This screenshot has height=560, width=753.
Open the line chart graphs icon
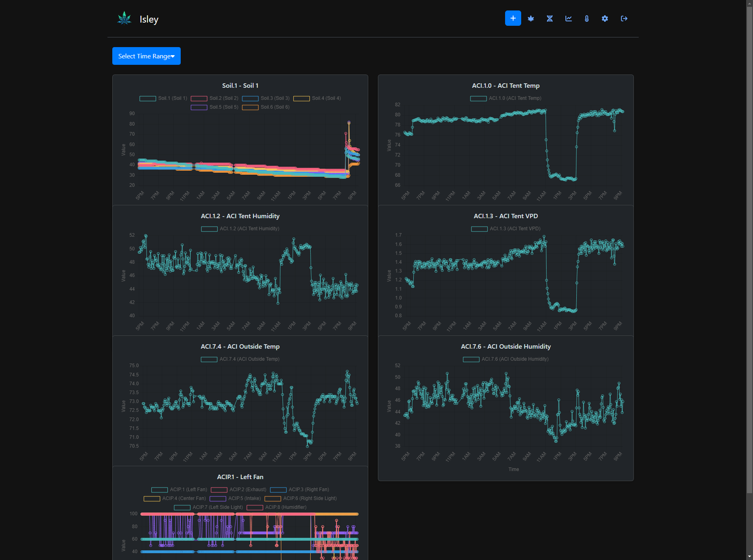(568, 19)
